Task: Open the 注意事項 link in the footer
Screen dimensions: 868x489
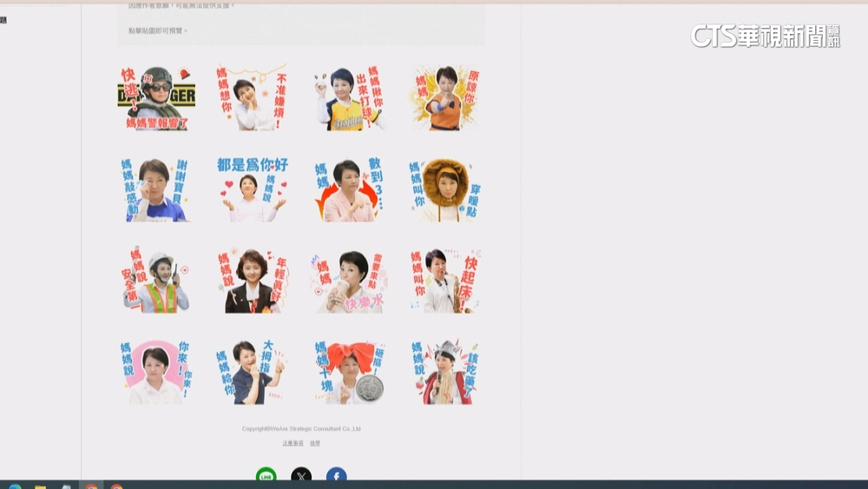Action: click(293, 443)
